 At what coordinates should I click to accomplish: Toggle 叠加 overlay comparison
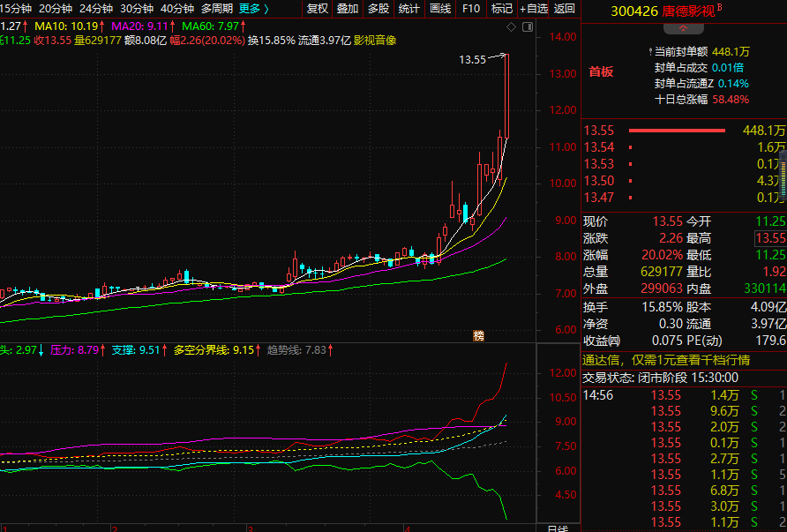(348, 9)
